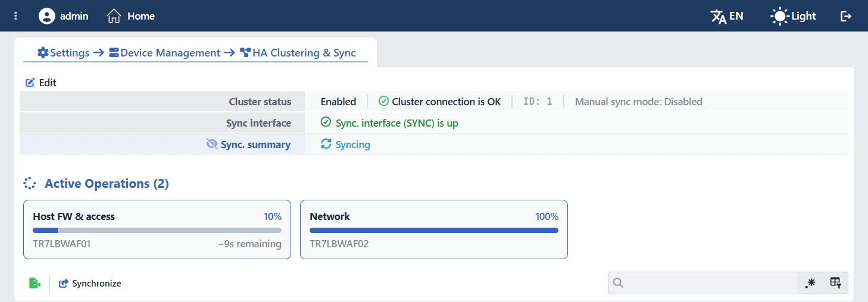Click the Home house icon
The image size is (868, 302).
[114, 16]
